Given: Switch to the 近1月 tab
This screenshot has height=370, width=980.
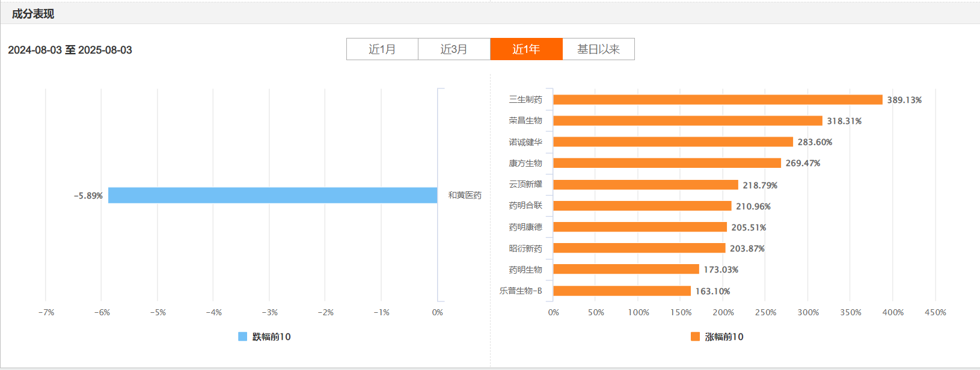Looking at the screenshot, I should 382,49.
